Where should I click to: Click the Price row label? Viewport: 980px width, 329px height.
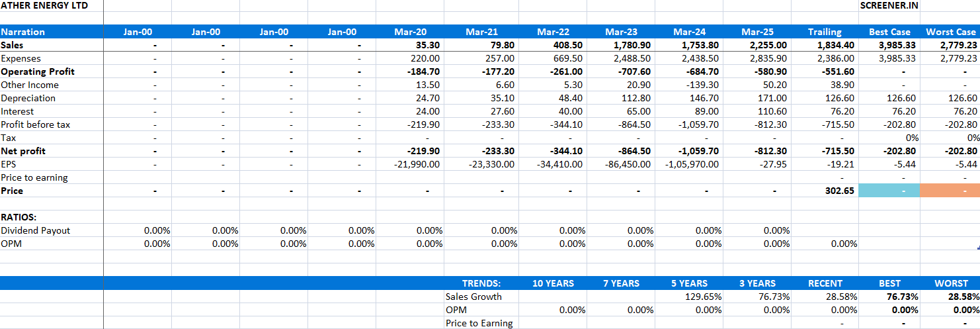pos(12,191)
